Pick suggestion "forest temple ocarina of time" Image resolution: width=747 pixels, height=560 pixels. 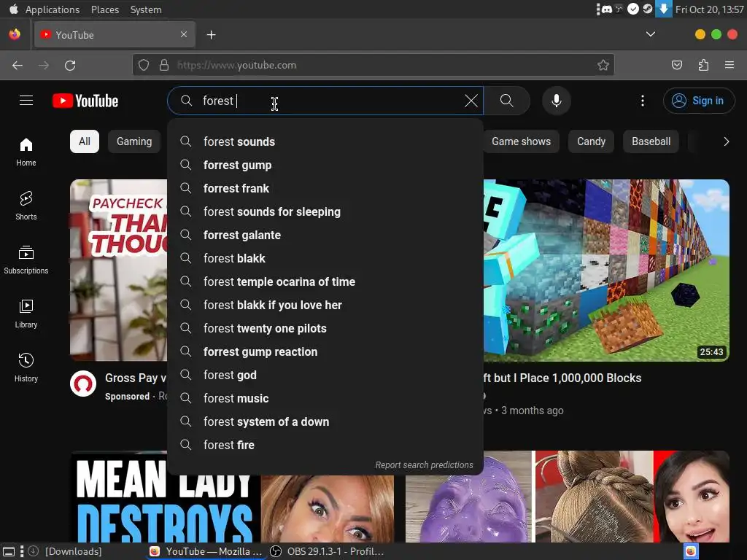pyautogui.click(x=325, y=281)
